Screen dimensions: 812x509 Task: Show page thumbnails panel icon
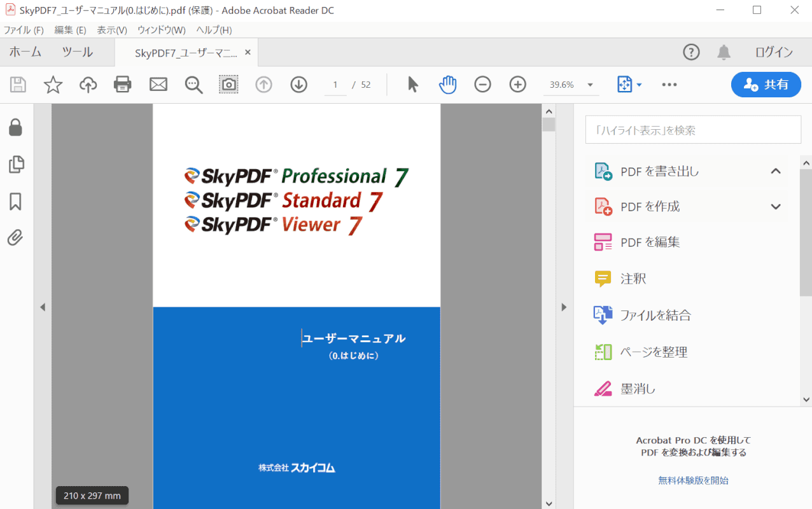16,165
